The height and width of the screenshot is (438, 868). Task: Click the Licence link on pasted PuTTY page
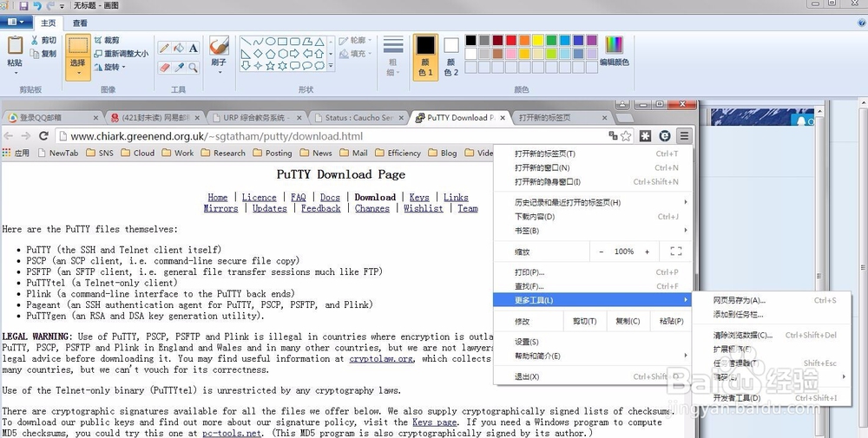click(x=259, y=198)
